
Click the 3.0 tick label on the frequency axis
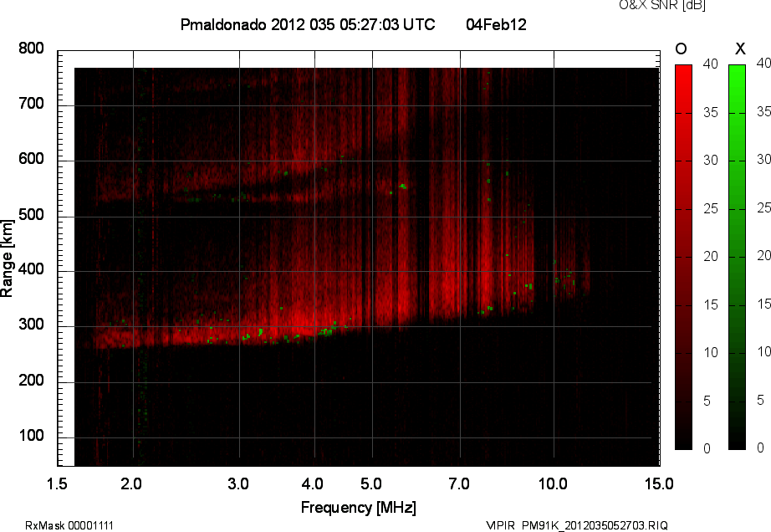238,483
